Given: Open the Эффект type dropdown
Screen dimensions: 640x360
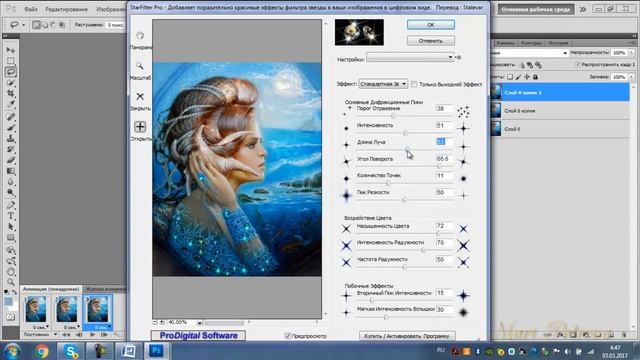Looking at the screenshot, I should tap(383, 84).
